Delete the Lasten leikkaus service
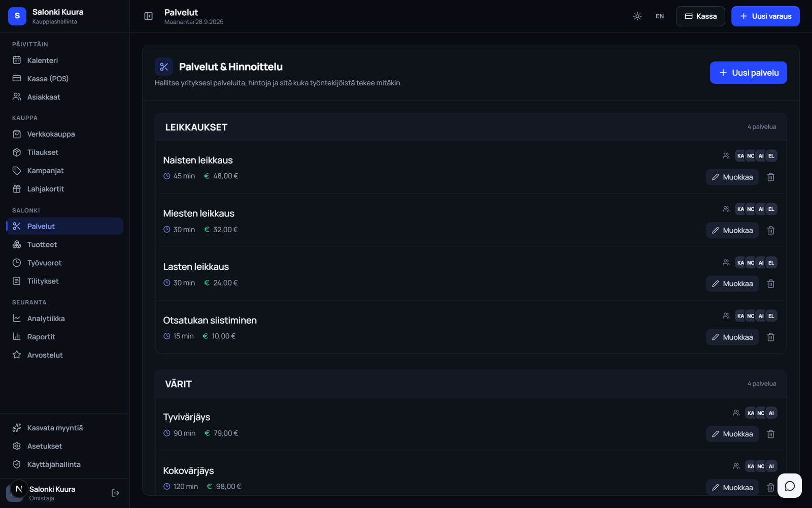 (770, 284)
